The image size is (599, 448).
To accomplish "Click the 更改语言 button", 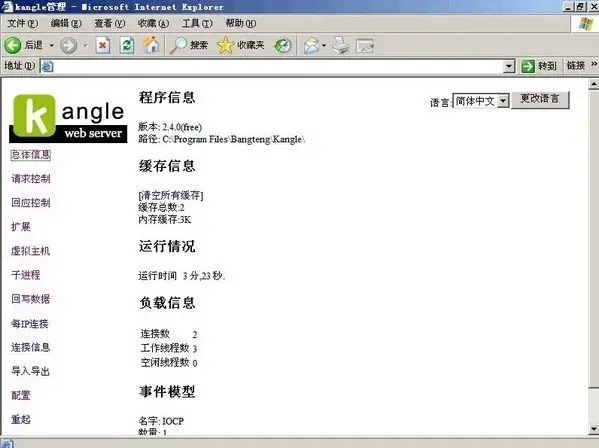I will click(x=540, y=100).
